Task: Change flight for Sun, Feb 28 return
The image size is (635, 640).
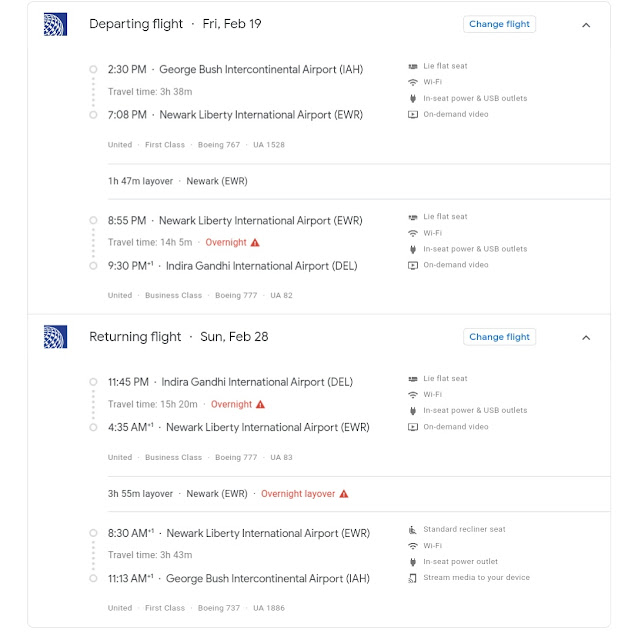Action: pos(499,337)
